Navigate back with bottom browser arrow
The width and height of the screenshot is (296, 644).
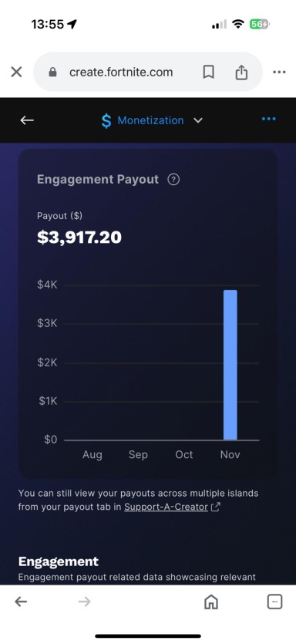click(x=21, y=602)
